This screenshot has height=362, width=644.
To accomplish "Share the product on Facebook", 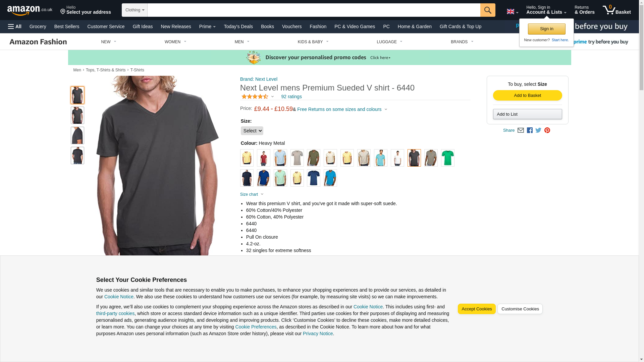I will tap(530, 130).
